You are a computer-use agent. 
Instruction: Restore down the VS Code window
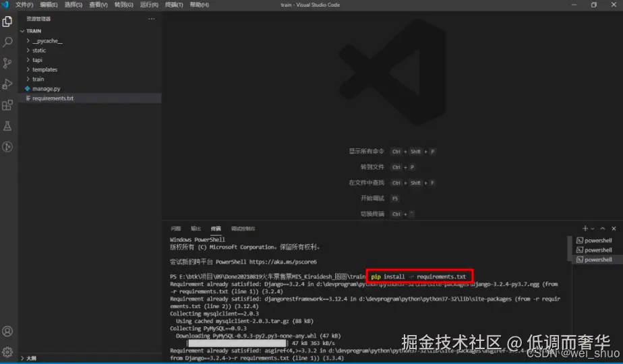[594, 5]
